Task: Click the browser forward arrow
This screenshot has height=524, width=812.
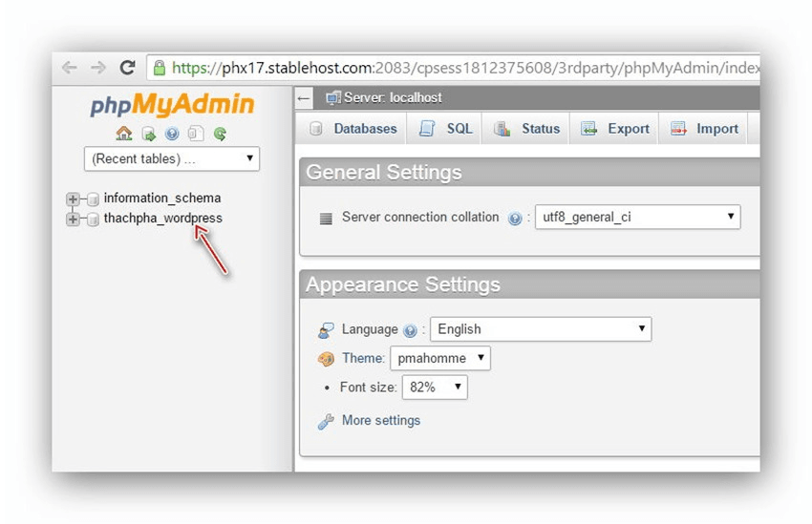Action: [x=97, y=68]
